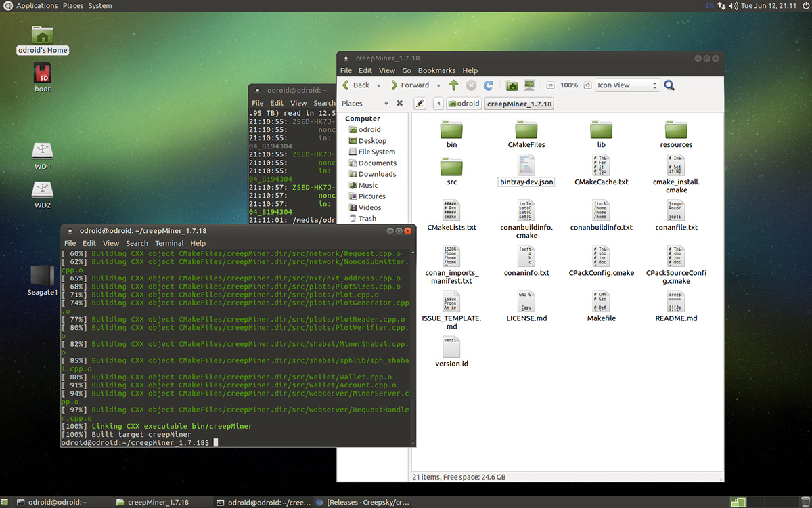Open the Seagate1 drive desktop icon
This screenshot has height=508, width=812.
click(43, 280)
